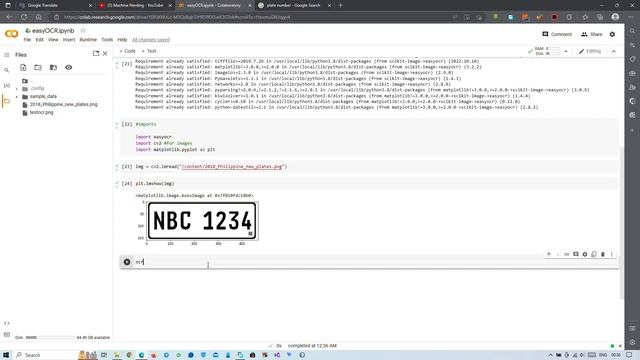
Task: Star the easyOCR.ipynb notebook
Action: [x=83, y=31]
